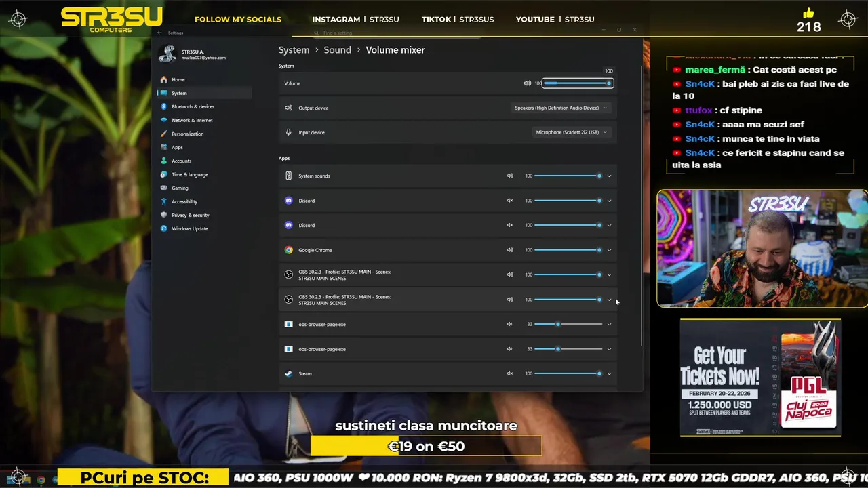The height and width of the screenshot is (488, 868).
Task: Open Personalization via its brush icon
Action: coord(164,134)
